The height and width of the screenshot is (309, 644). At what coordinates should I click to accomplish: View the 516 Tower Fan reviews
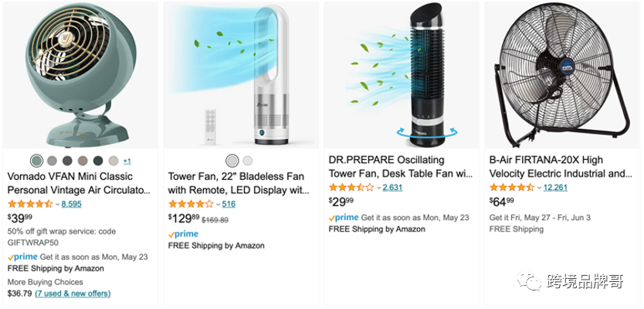coord(229,204)
